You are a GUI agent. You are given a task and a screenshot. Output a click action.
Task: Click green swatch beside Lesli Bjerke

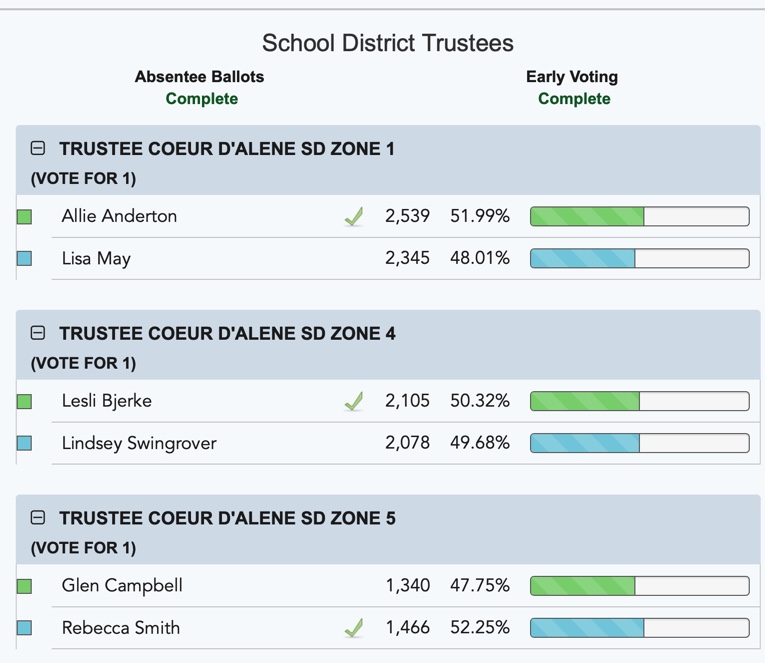24,402
